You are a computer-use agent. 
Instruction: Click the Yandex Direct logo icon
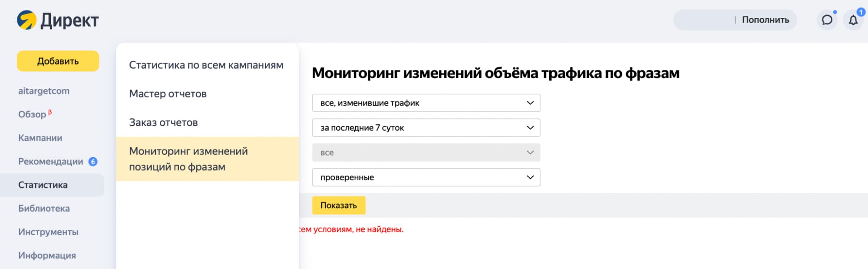click(26, 19)
